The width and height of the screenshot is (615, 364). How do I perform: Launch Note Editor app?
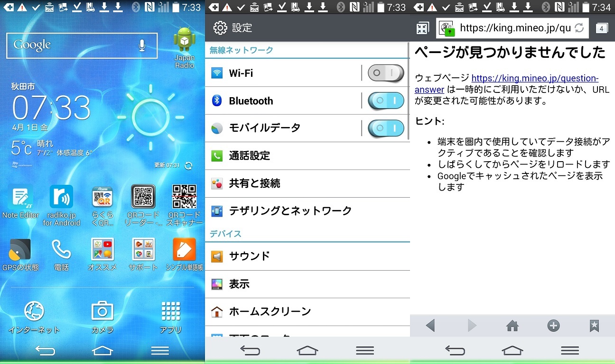point(20,201)
